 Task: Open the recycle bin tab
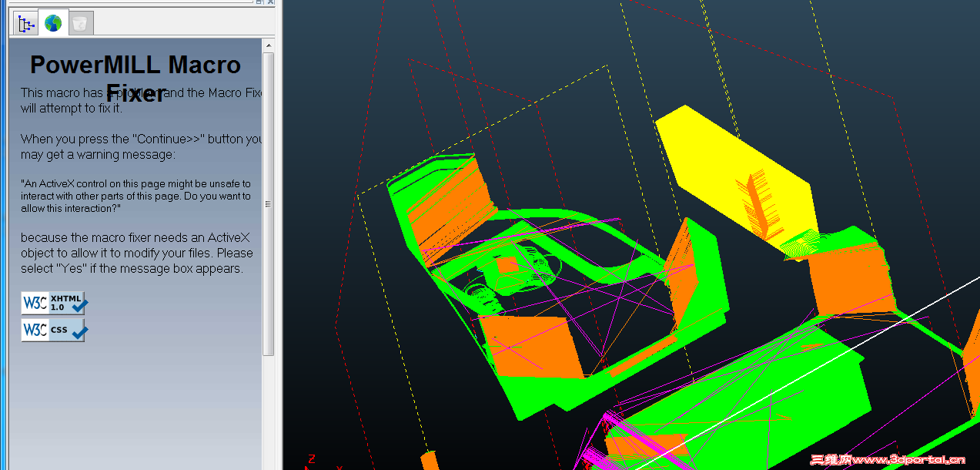click(x=80, y=23)
